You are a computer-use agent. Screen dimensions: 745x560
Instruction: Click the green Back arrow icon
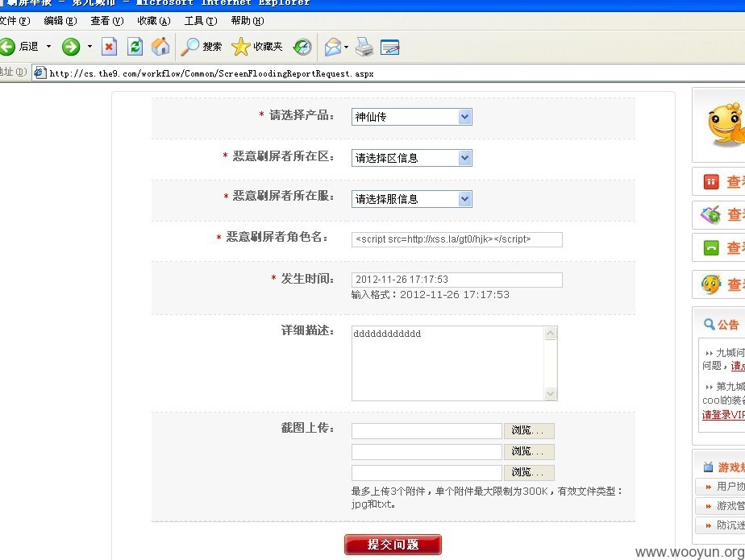coord(7,47)
